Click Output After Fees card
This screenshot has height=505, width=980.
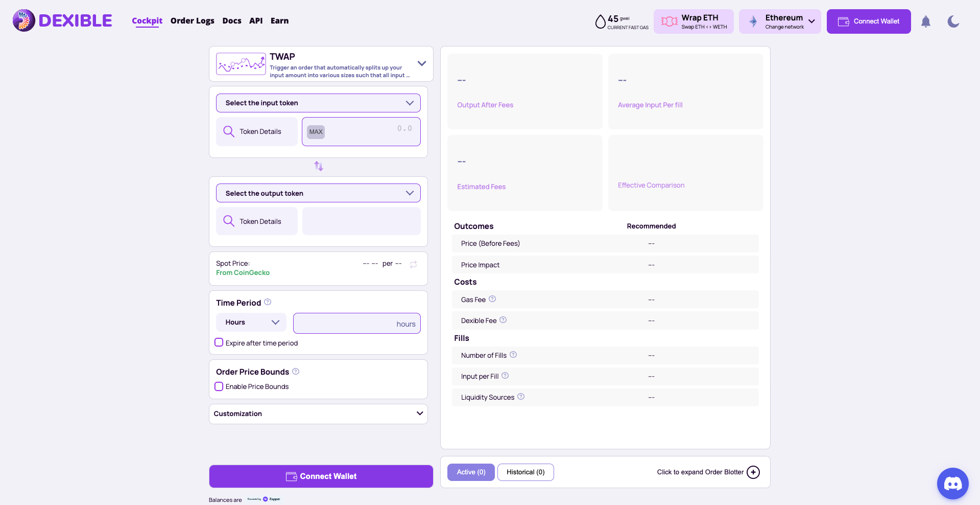525,91
